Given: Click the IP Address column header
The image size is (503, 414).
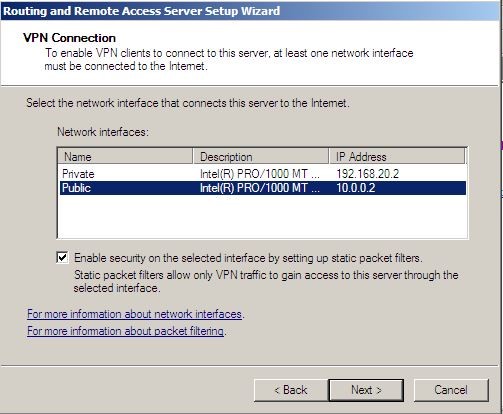Looking at the screenshot, I should [x=397, y=156].
